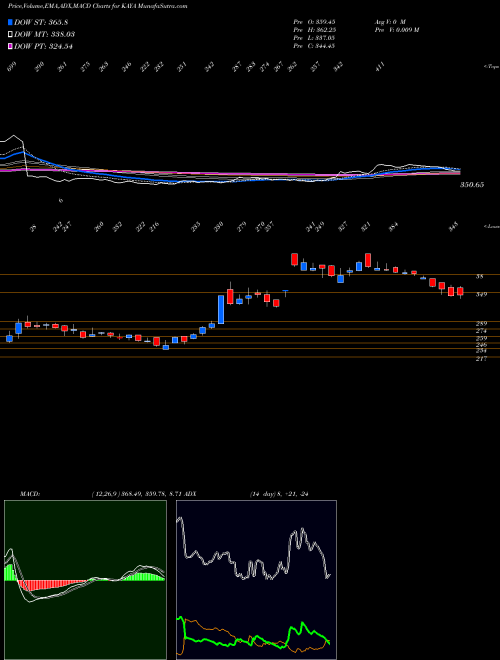Click the magenta DOW PT legend swatch
Viewport: 500px width, 660px height.
10,46
